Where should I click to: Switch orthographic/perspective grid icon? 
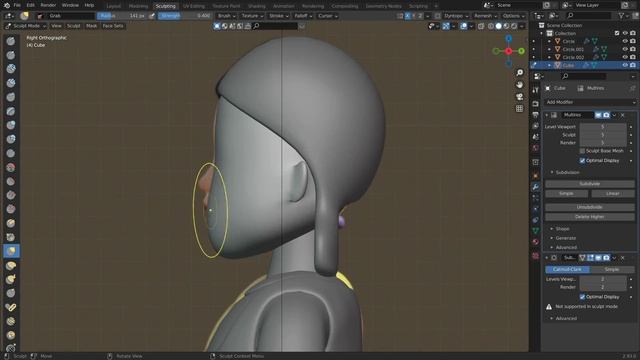pos(519,109)
